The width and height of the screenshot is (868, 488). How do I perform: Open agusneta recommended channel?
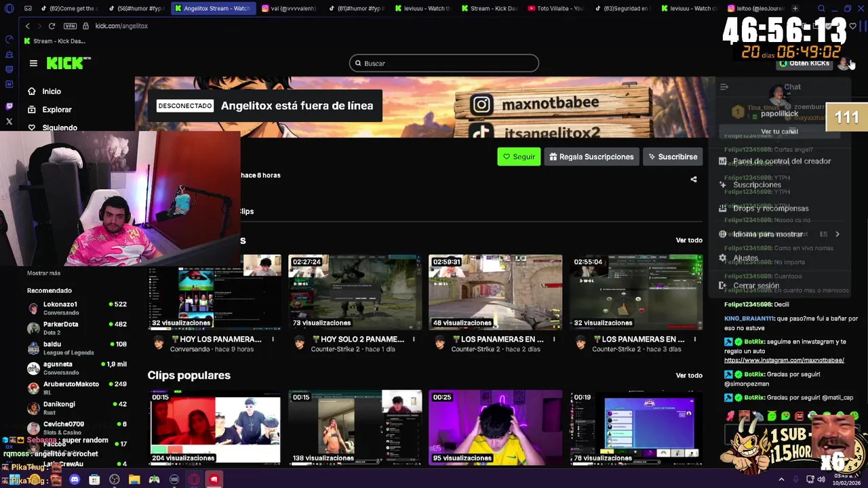point(77,368)
